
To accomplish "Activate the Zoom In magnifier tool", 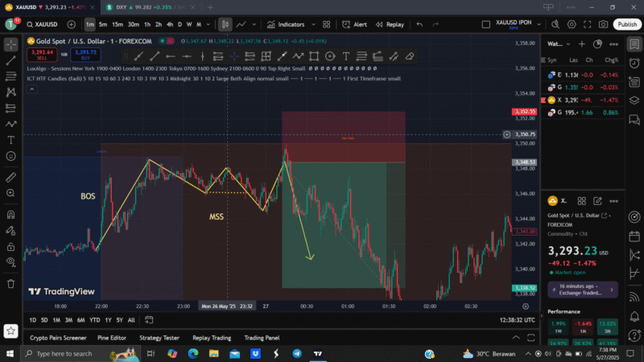I will [11, 195].
